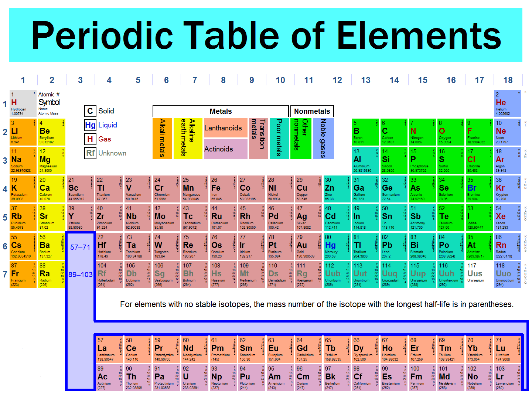Select the Noble gases legend swatch
The image size is (532, 399).
click(323, 139)
